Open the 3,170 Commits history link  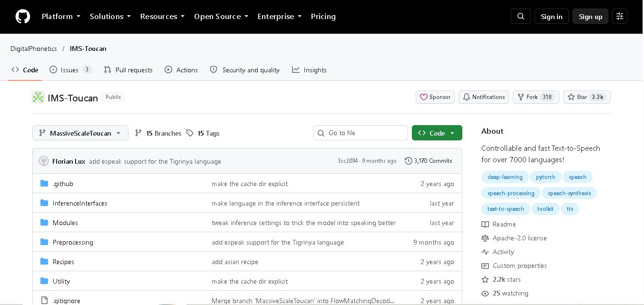(429, 161)
